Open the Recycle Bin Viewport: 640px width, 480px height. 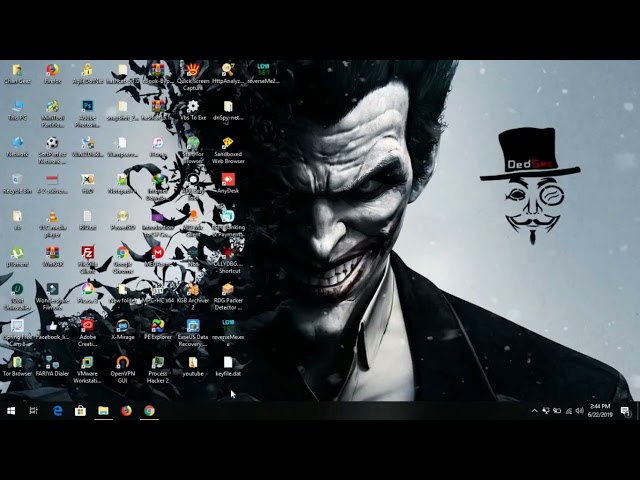[x=17, y=184]
